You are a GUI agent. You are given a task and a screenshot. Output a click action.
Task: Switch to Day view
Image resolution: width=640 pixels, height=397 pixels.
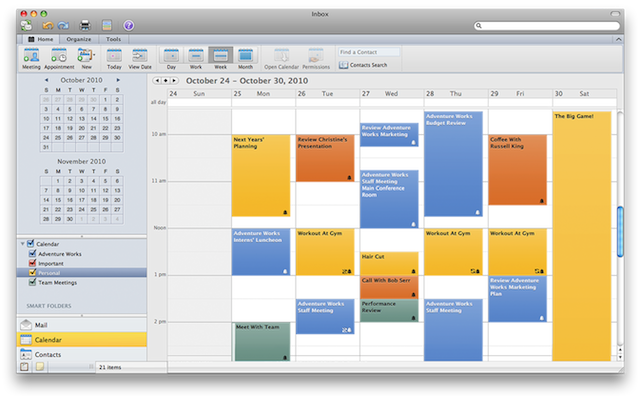171,59
